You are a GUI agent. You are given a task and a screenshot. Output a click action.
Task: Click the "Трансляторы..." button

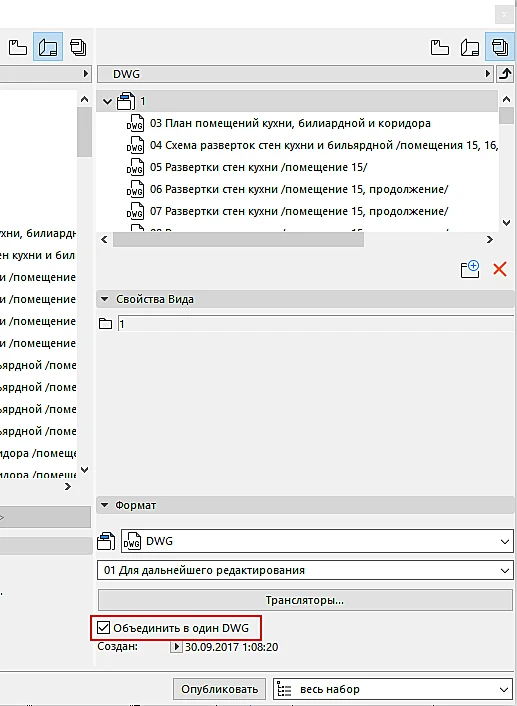click(305, 600)
